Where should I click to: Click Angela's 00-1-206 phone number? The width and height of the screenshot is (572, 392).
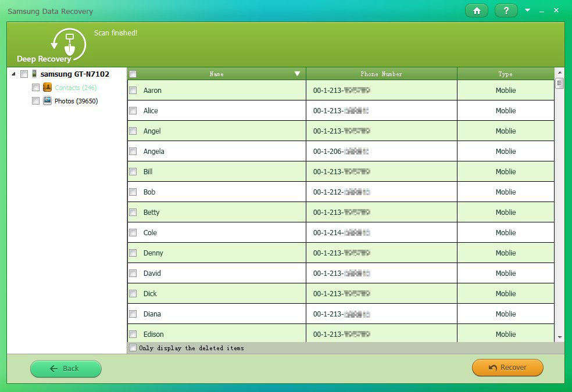tap(341, 152)
